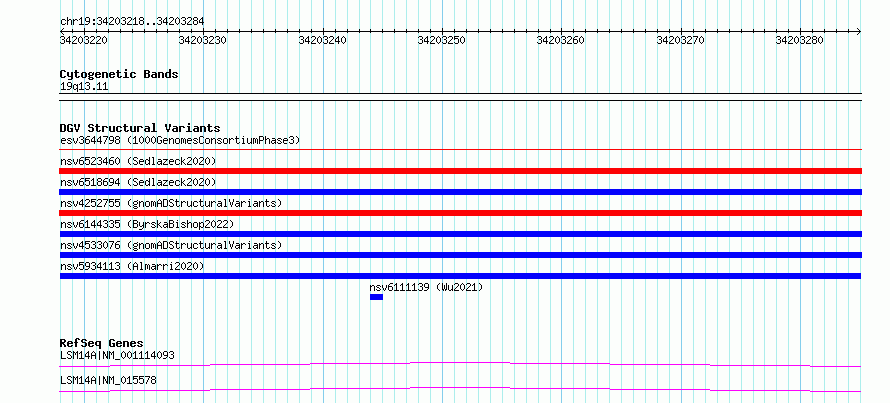The width and height of the screenshot is (890, 403).
Task: Click ruler position 34203240
Action: pyautogui.click(x=323, y=40)
